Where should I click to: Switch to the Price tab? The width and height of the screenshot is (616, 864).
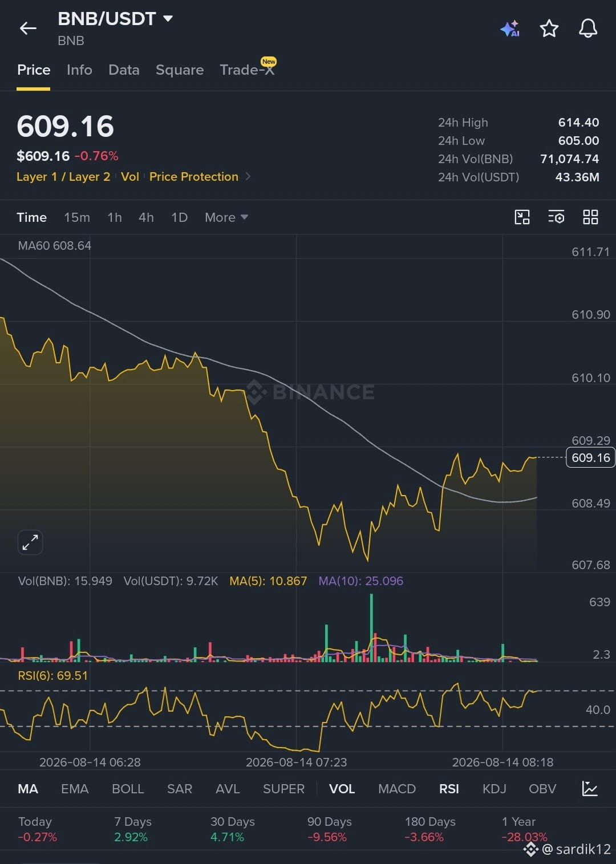point(34,70)
